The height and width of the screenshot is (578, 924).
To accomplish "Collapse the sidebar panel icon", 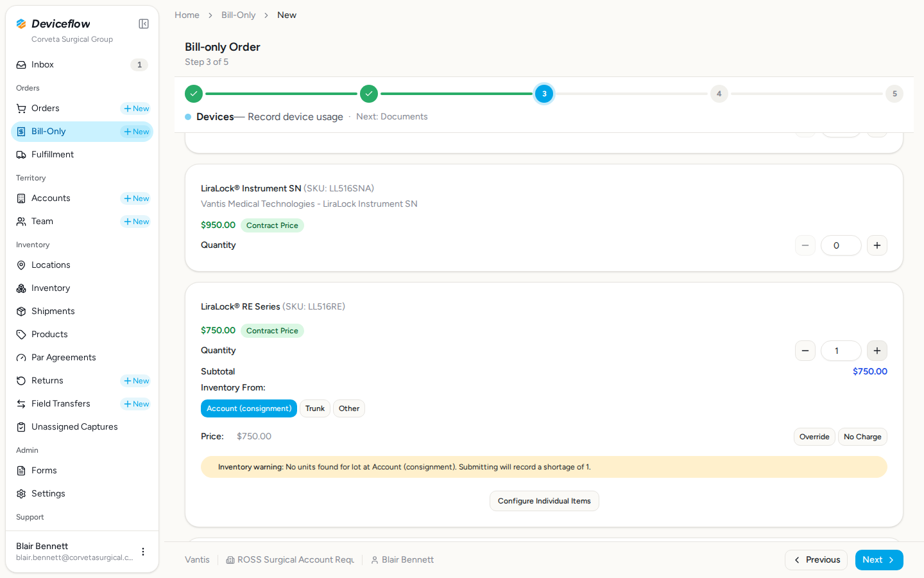I will [144, 24].
